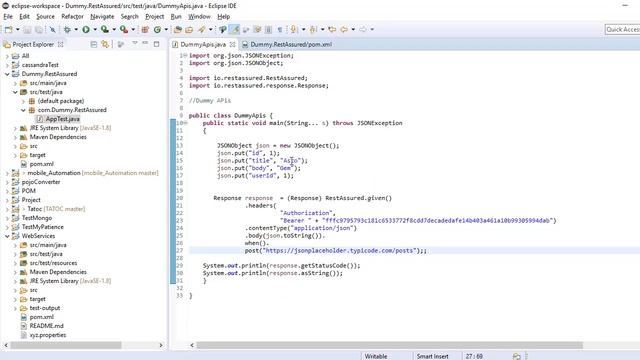The height and width of the screenshot is (360, 640).
Task: Click the Coverage launch icon
Action: [x=104, y=29]
